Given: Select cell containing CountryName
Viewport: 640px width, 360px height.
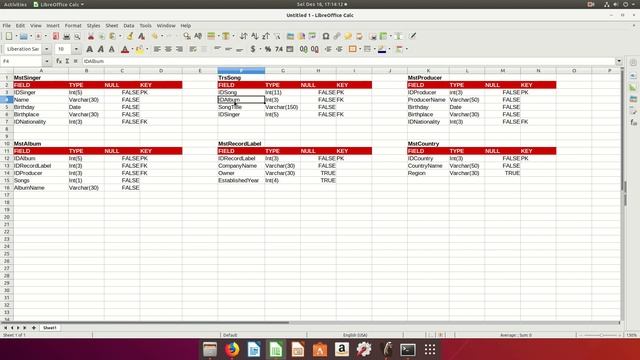Looking at the screenshot, I should (x=428, y=166).
